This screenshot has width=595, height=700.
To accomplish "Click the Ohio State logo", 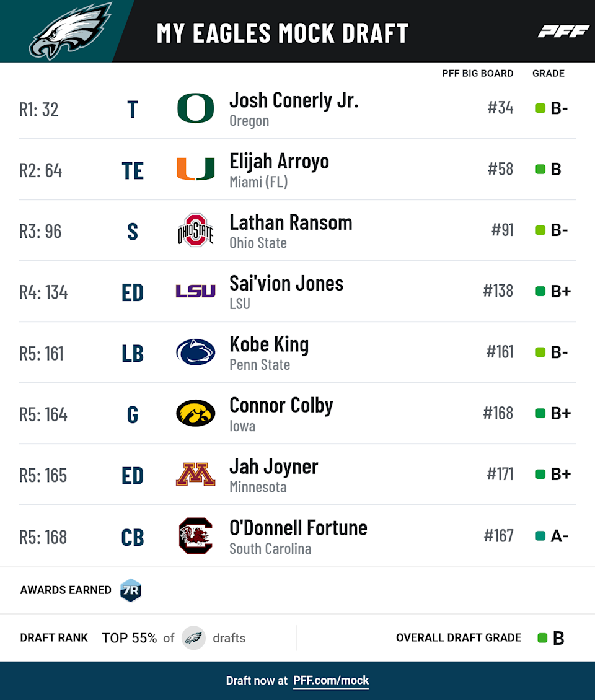I will click(x=196, y=230).
